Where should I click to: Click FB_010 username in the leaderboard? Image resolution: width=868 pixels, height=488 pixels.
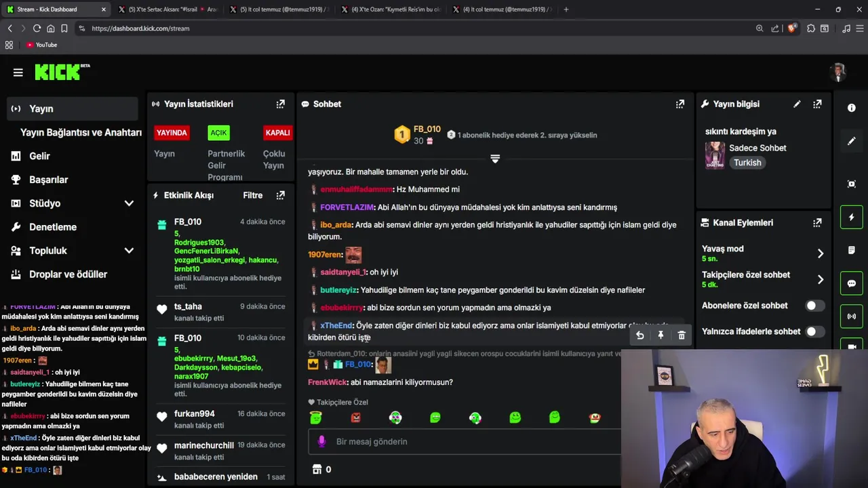(x=427, y=129)
